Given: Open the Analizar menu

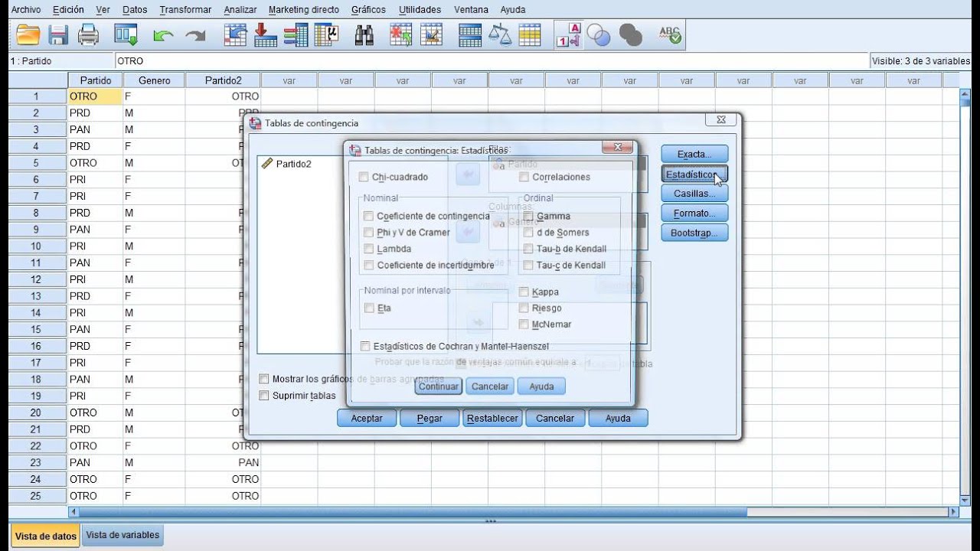Looking at the screenshot, I should 240,10.
